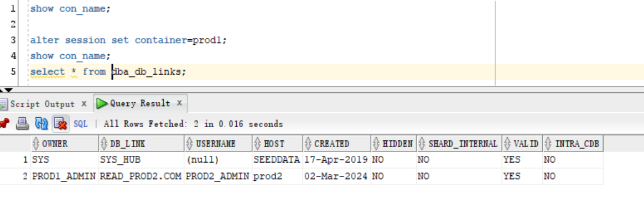Click the delete row red X icon
Image resolution: width=644 pixels, height=209 pixels.
[60, 123]
